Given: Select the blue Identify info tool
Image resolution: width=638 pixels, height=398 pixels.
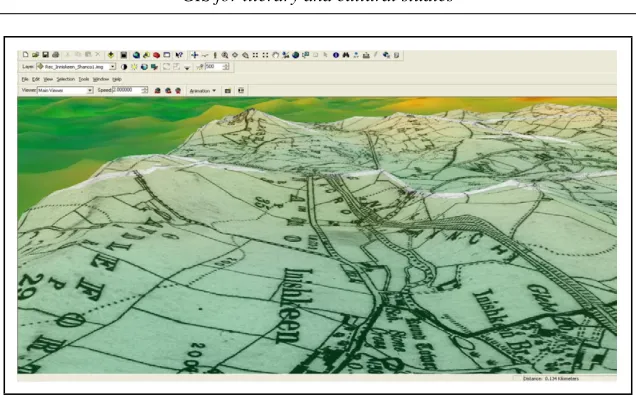Looking at the screenshot, I should [336, 55].
